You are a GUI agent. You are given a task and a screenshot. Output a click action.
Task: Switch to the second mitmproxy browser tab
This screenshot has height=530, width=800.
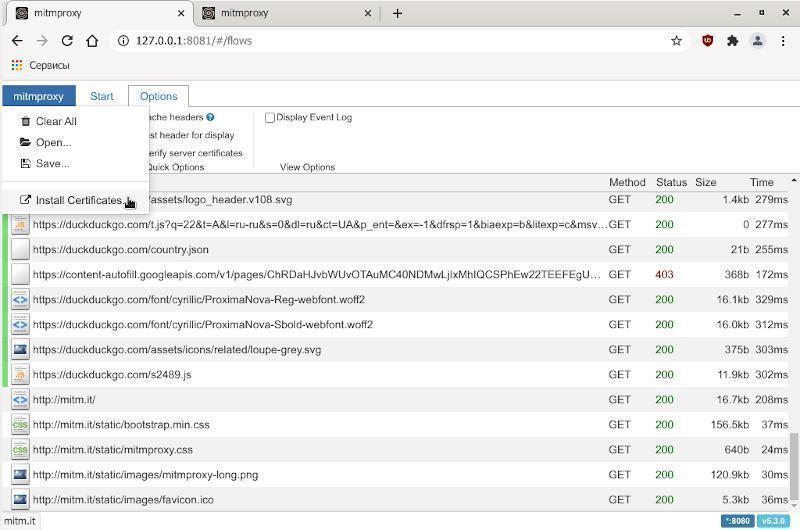coord(287,14)
